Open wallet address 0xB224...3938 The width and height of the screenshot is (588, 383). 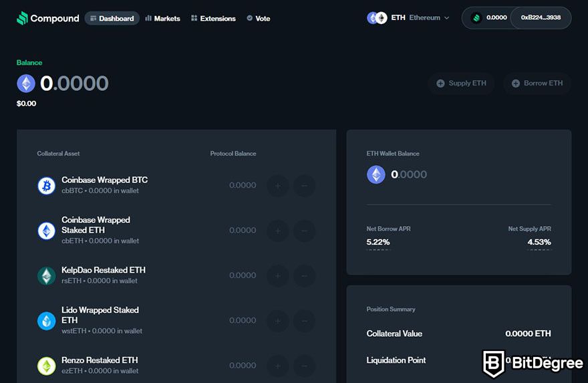pos(541,17)
